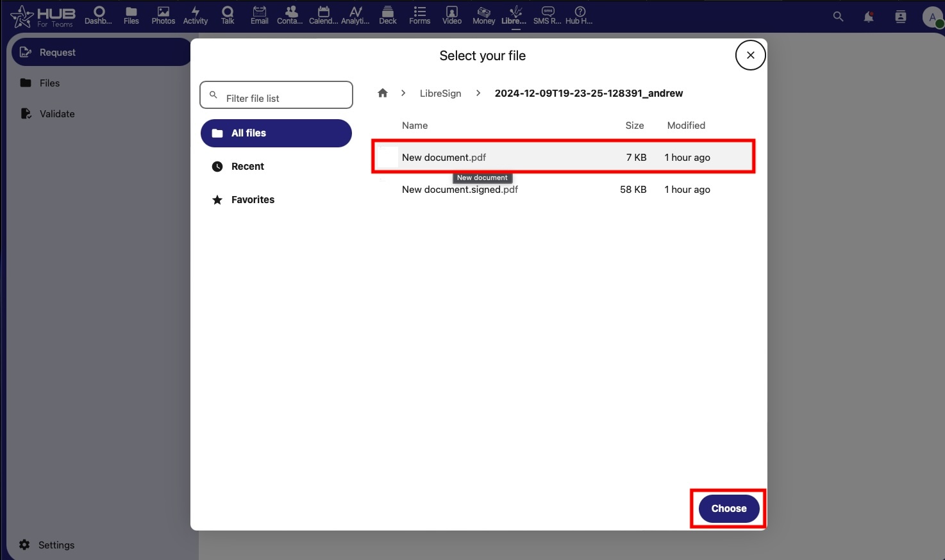Image resolution: width=945 pixels, height=560 pixels.
Task: Select New document.signed.pdf file
Action: coord(460,190)
